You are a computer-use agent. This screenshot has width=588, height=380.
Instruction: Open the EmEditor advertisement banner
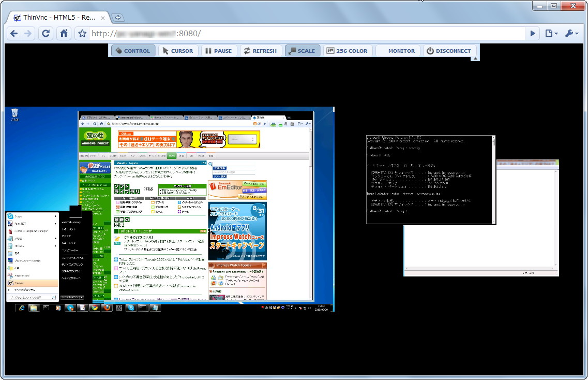[x=237, y=190]
